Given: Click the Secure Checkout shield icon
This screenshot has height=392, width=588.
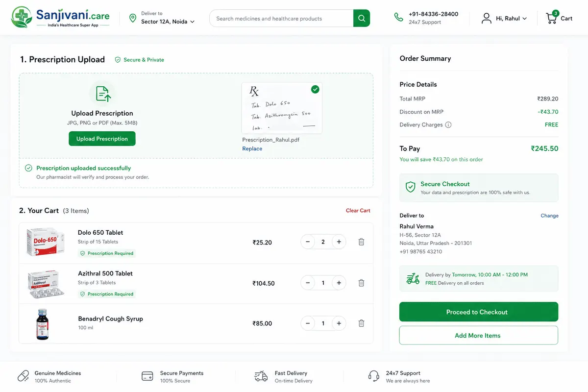Looking at the screenshot, I should point(411,187).
